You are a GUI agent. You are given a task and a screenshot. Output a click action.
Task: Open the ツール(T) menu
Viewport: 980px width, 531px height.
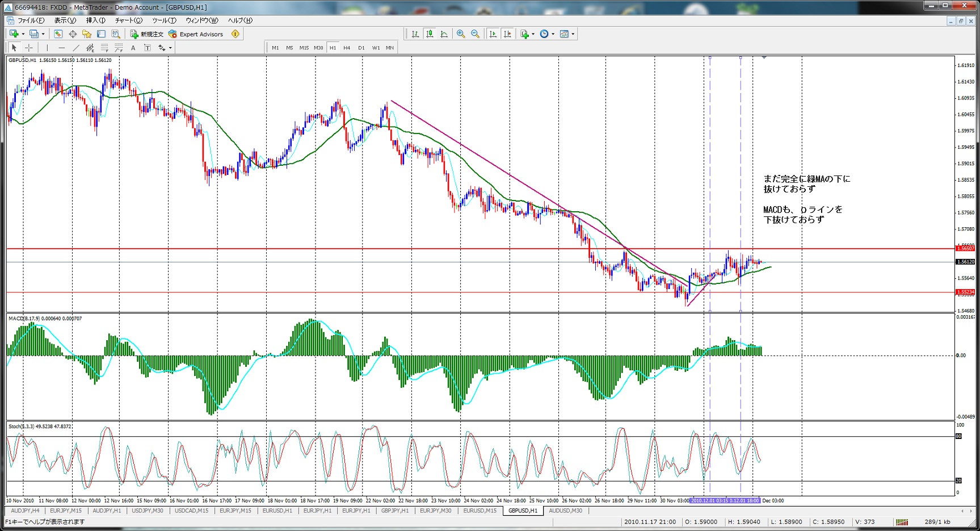pyautogui.click(x=164, y=20)
